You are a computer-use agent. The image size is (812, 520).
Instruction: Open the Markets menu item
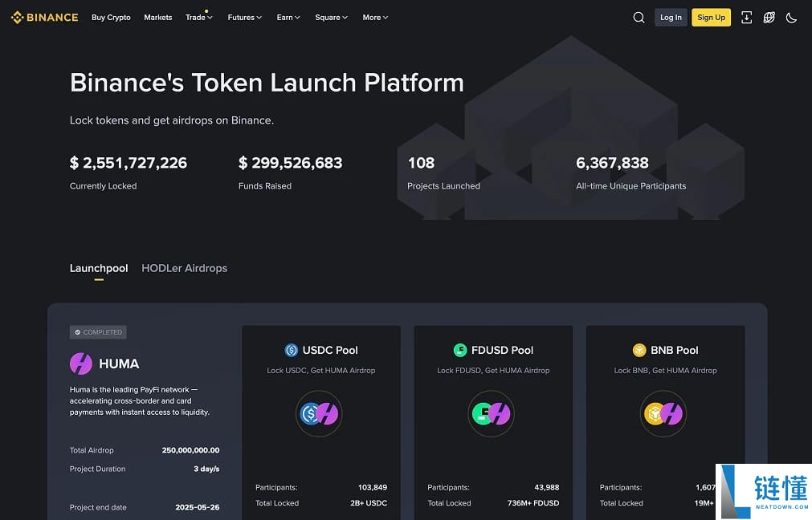(157, 18)
